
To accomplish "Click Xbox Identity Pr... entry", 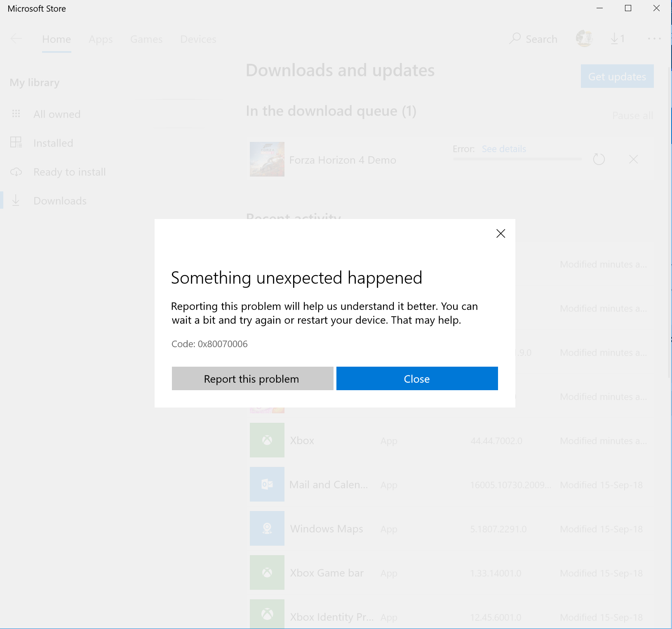I will tap(332, 617).
